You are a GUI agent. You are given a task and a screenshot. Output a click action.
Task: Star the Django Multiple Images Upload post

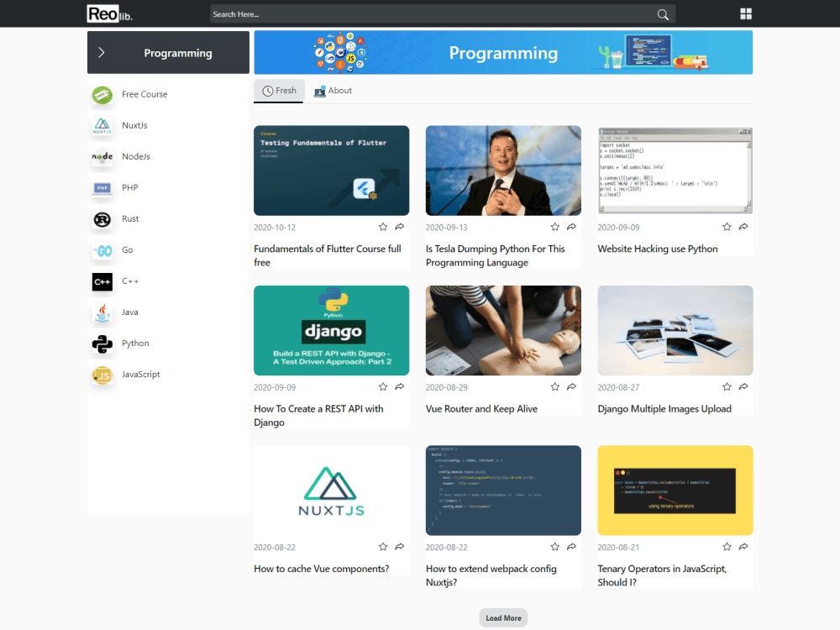727,386
